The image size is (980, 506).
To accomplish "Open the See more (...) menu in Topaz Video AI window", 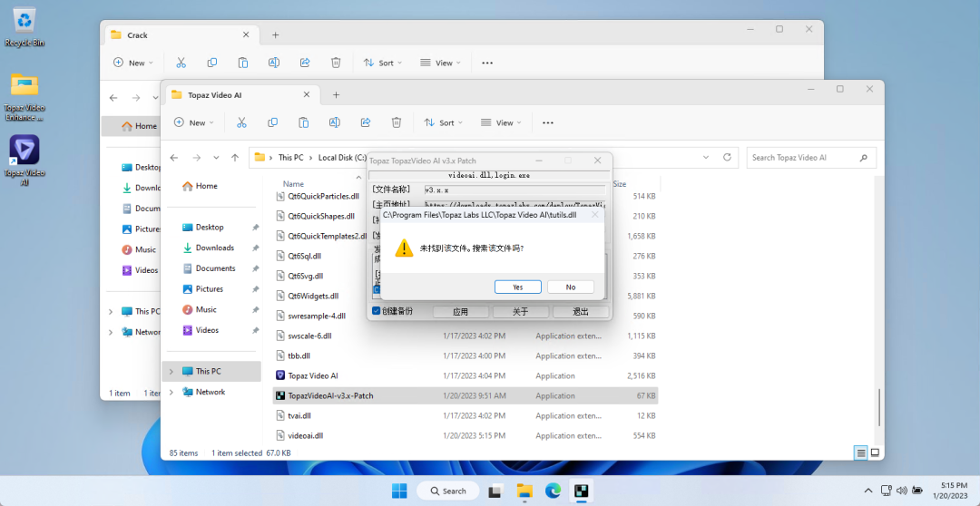I will tap(548, 123).
